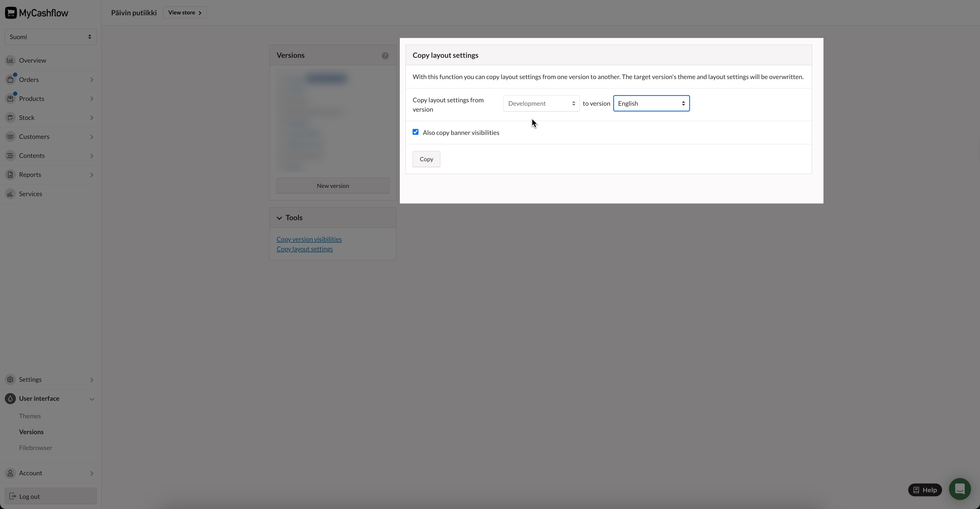The height and width of the screenshot is (509, 980).
Task: Open the chat bubble widget icon
Action: click(960, 489)
